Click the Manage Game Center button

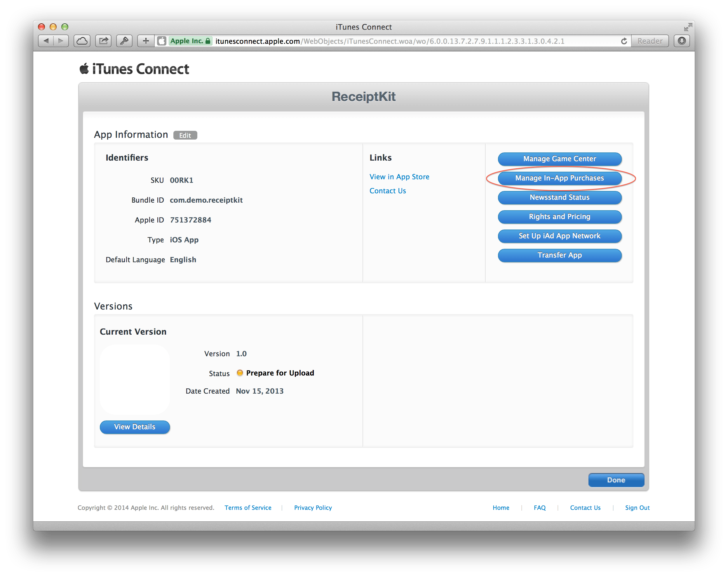point(560,159)
